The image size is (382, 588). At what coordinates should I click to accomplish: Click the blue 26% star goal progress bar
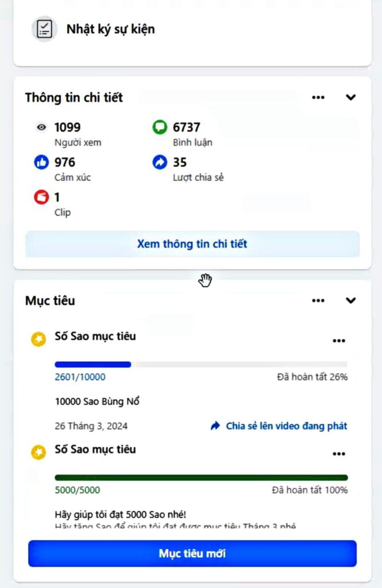(x=201, y=364)
